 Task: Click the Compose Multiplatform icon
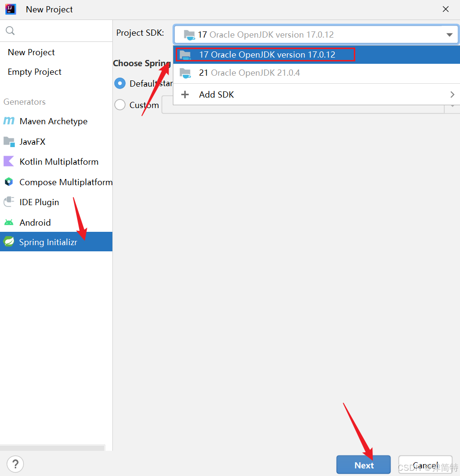coord(9,182)
